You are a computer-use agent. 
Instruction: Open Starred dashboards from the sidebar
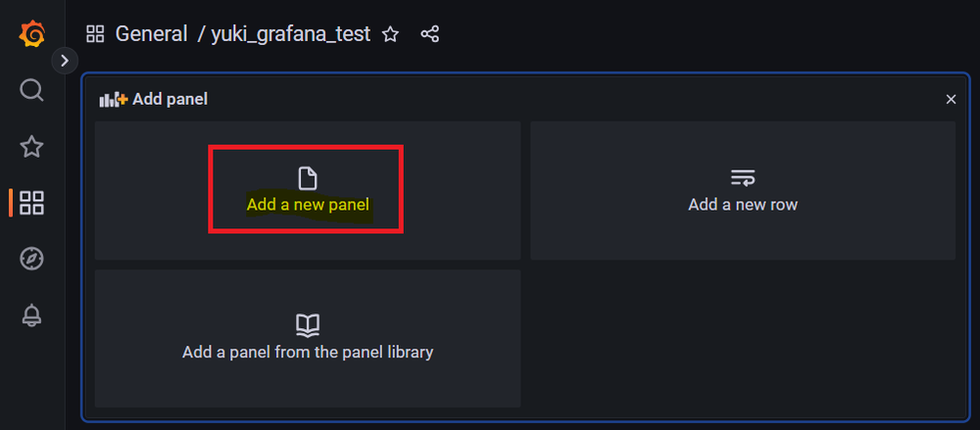click(31, 147)
